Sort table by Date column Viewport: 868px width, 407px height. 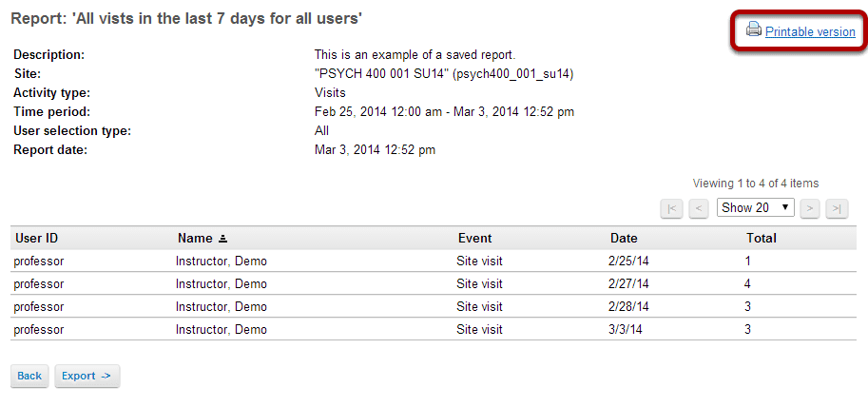(624, 239)
